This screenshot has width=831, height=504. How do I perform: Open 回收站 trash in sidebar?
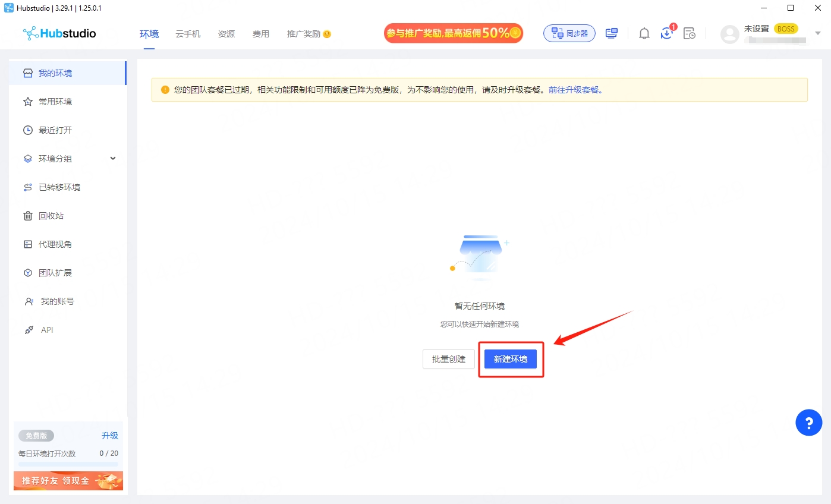51,216
